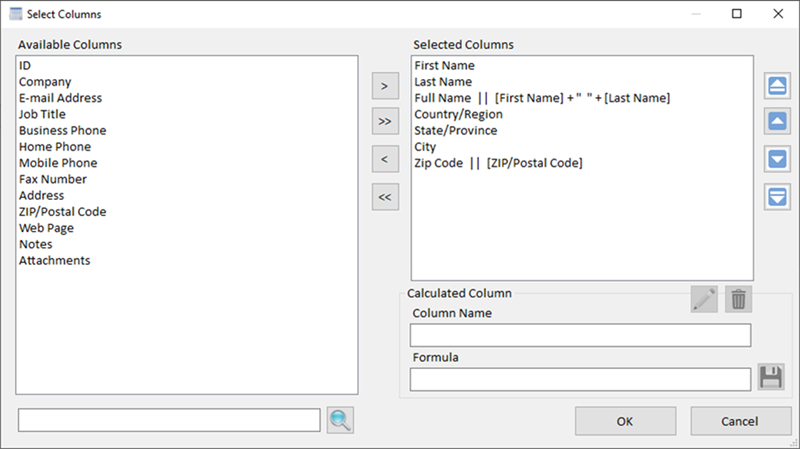This screenshot has width=800, height=449.
Task: Select Home Phone in Available Columns
Action: (x=187, y=147)
